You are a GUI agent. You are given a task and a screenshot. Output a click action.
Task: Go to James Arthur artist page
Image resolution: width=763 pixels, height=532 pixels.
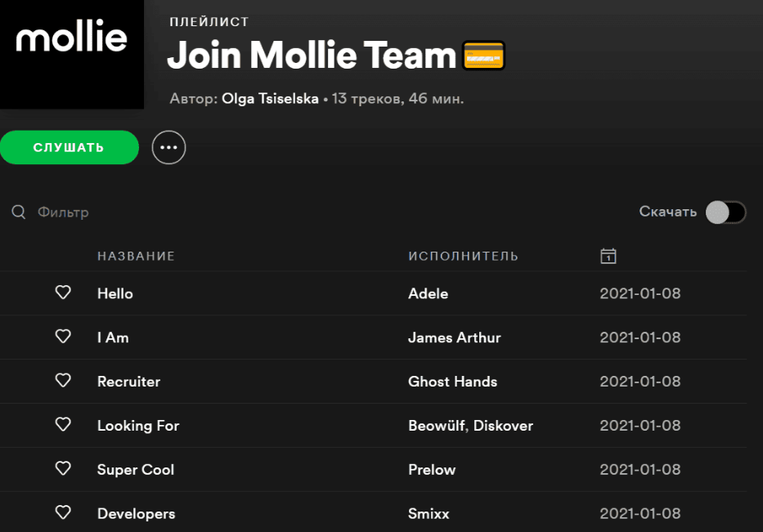coord(454,338)
